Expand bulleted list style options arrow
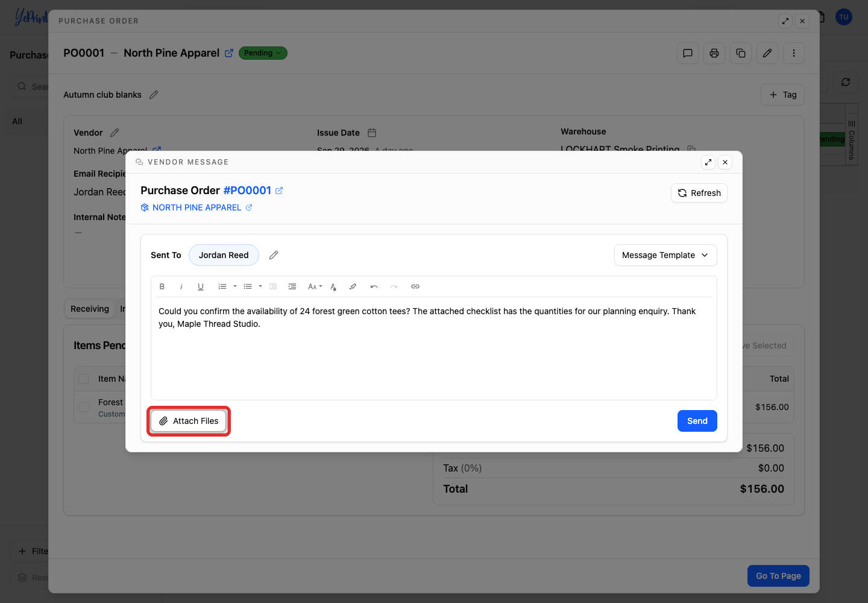This screenshot has width=868, height=603. tap(260, 286)
